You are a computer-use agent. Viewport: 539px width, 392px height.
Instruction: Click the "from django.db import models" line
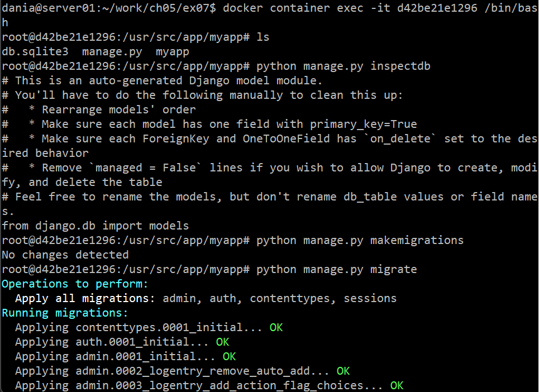96,226
